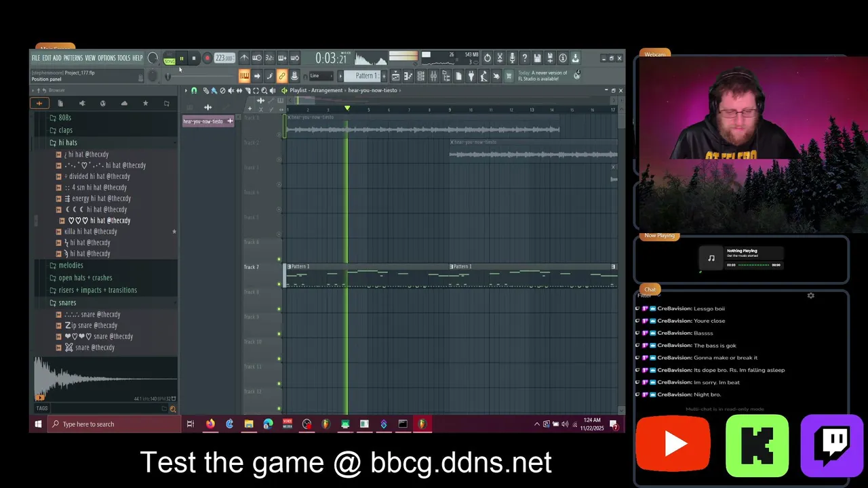Open the piano roll icon
The image size is (868, 488).
click(408, 76)
